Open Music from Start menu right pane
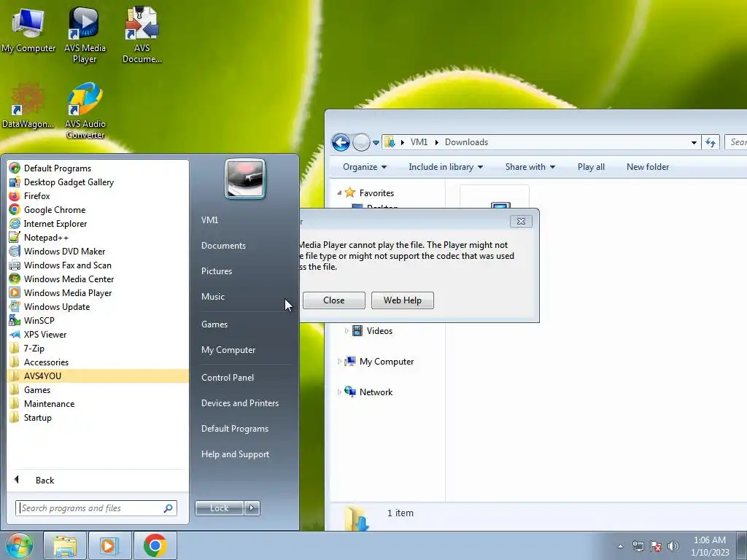This screenshot has width=747, height=560. (213, 297)
